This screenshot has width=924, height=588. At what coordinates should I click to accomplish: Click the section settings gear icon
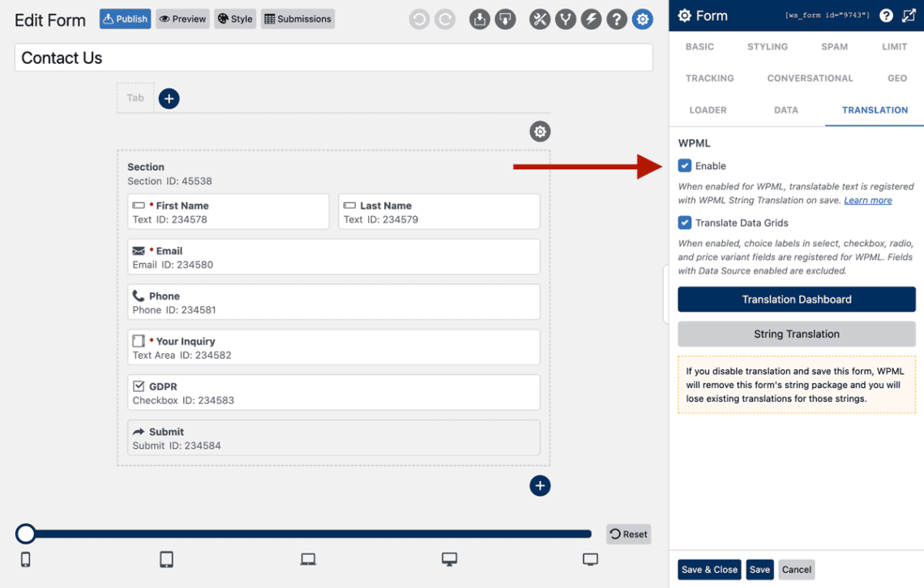click(x=540, y=131)
